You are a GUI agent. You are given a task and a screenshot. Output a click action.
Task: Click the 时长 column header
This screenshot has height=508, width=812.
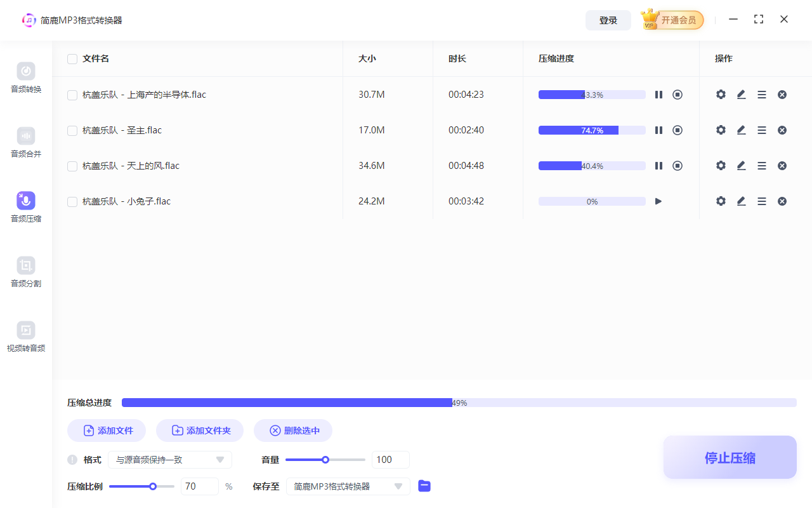[x=457, y=58]
